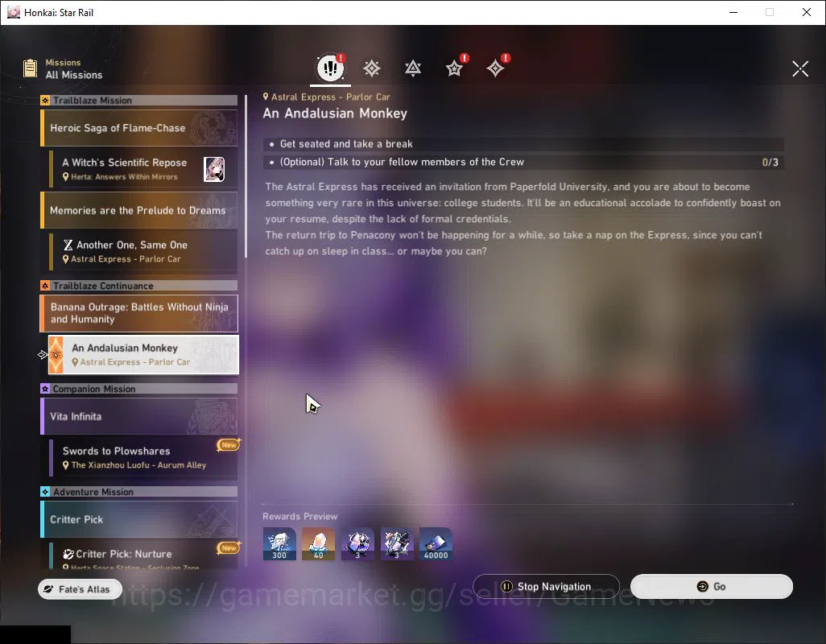Open the Trailblaze Continuance filter icon
826x644 pixels.
tap(413, 68)
